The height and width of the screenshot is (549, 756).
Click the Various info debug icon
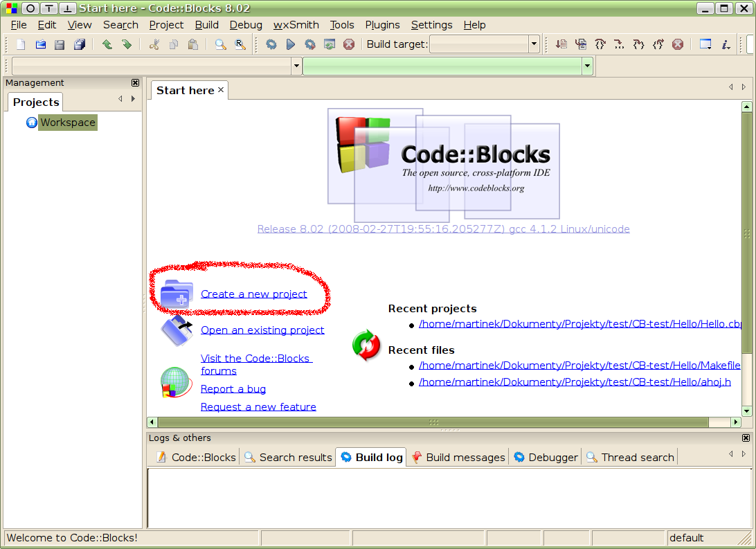[726, 44]
